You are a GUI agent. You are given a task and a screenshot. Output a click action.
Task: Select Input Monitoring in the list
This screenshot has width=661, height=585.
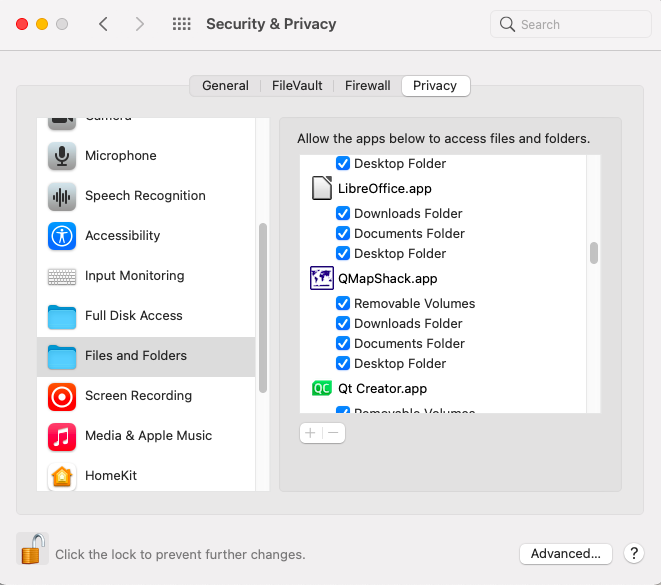[146, 276]
